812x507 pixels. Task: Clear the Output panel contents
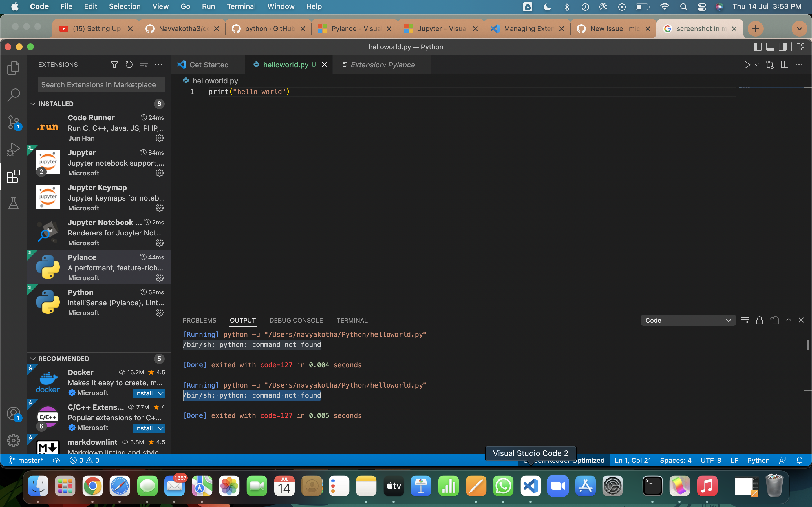click(745, 320)
